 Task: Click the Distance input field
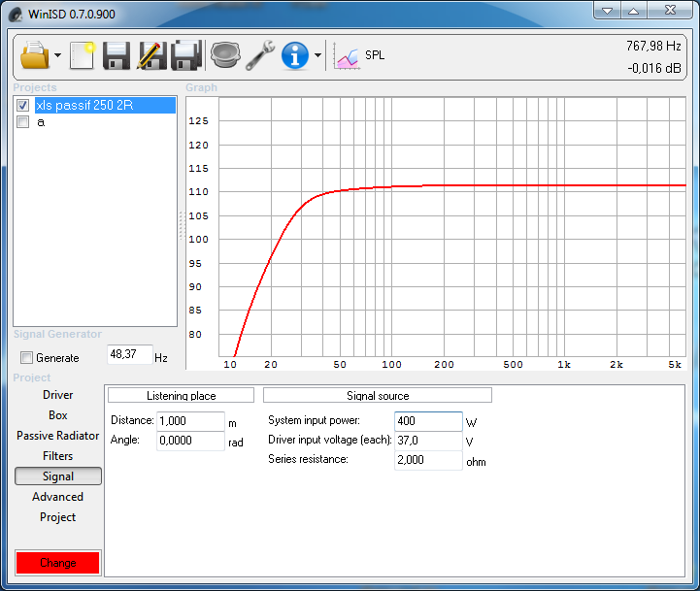tap(190, 421)
